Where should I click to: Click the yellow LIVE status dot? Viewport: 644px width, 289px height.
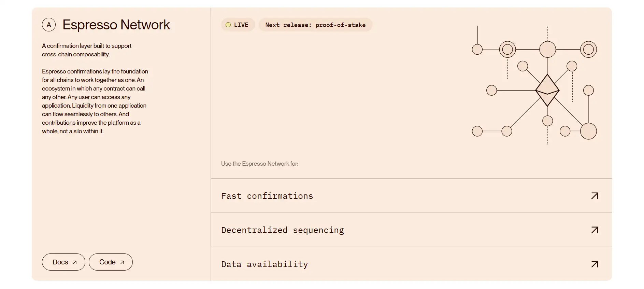228,25
